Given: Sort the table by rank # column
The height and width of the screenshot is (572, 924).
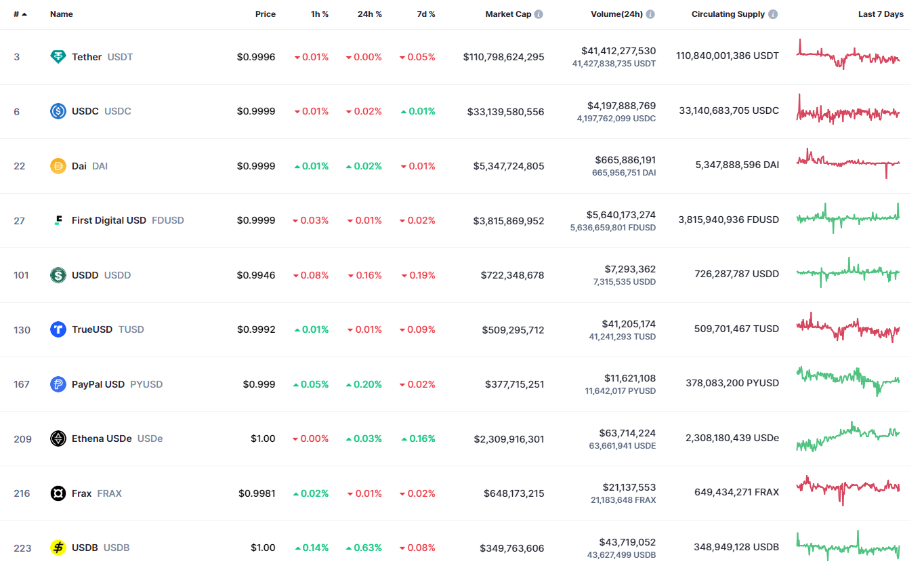Looking at the screenshot, I should click(x=20, y=14).
